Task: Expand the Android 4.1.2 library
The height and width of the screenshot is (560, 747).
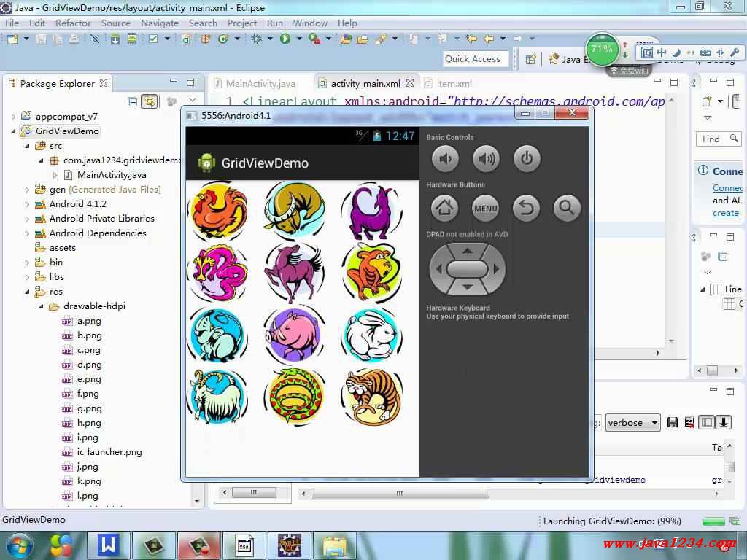Action: 27,204
